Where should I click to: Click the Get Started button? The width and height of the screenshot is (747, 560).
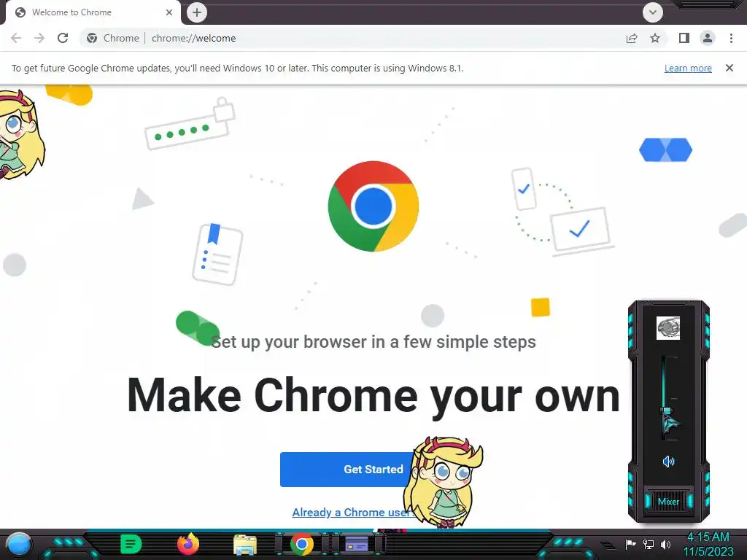pos(348,470)
